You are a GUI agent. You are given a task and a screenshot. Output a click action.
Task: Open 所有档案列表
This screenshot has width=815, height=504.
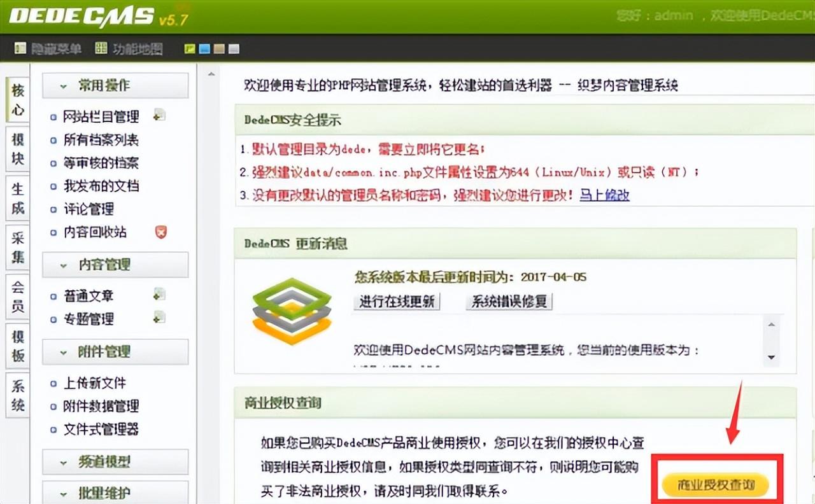[101, 140]
